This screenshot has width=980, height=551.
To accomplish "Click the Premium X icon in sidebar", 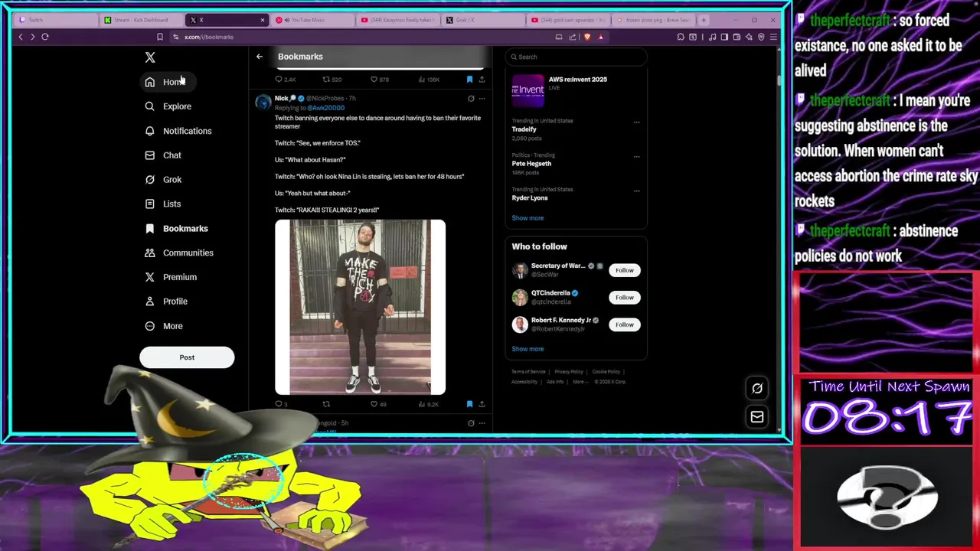I will [x=150, y=277].
